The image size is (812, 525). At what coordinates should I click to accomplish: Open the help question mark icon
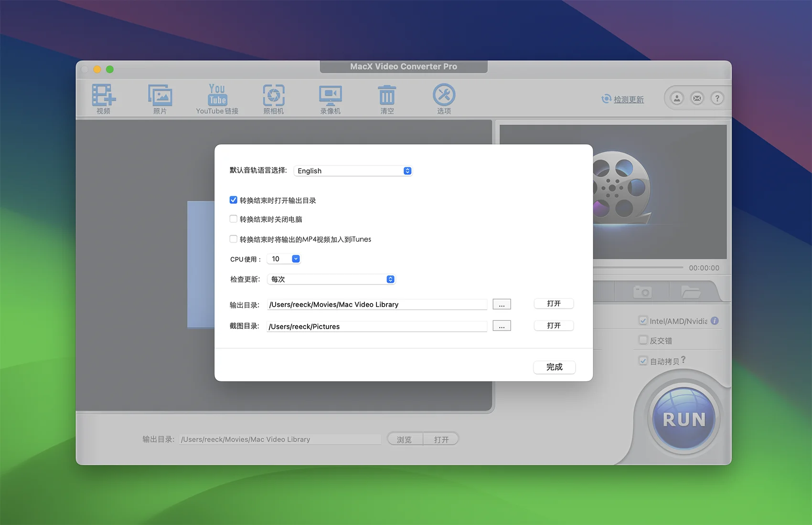coord(717,98)
